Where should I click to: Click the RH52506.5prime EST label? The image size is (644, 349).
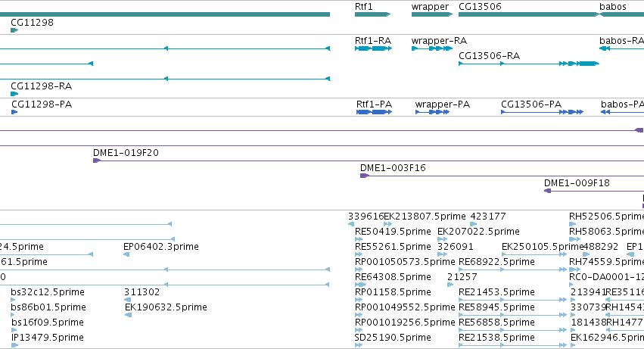(606, 217)
